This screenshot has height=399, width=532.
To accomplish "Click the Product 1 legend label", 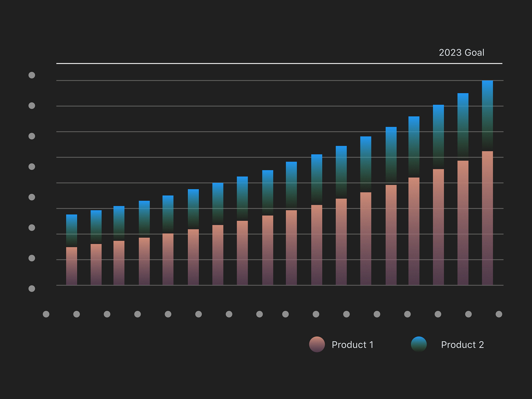I will tap(352, 344).
